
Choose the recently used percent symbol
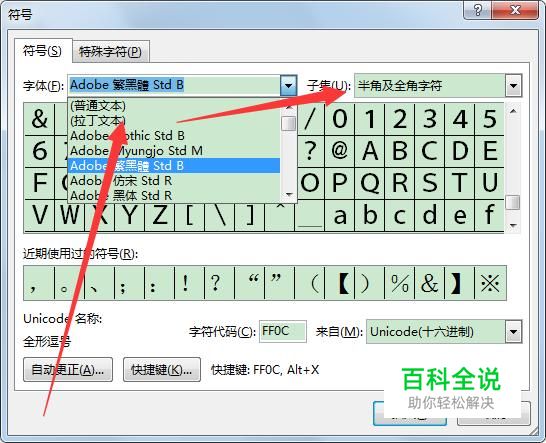point(399,283)
